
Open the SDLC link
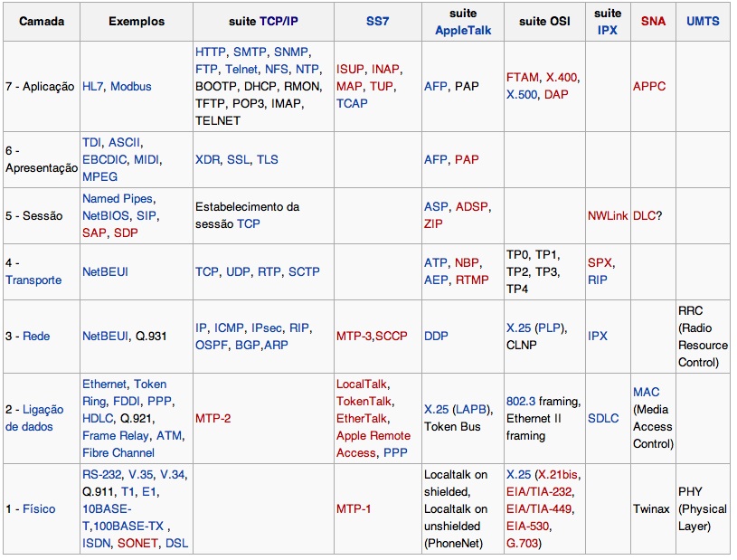tap(603, 418)
